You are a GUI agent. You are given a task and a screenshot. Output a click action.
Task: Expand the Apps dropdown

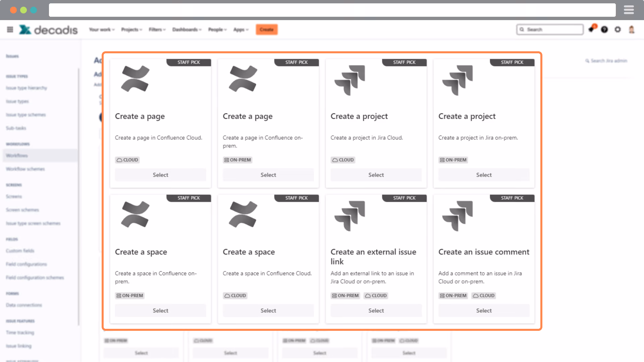point(241,29)
